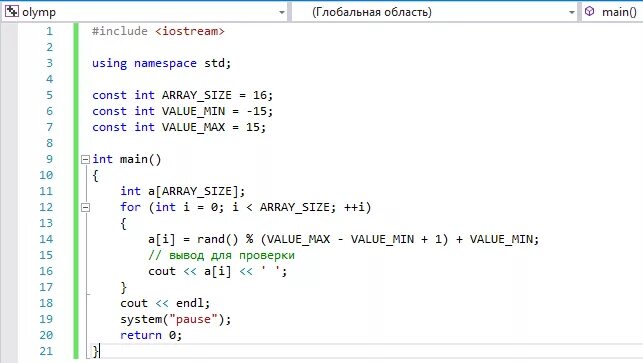Click line number 21 in the gutter
Viewport: 643px width, 363px height.
pos(46,351)
